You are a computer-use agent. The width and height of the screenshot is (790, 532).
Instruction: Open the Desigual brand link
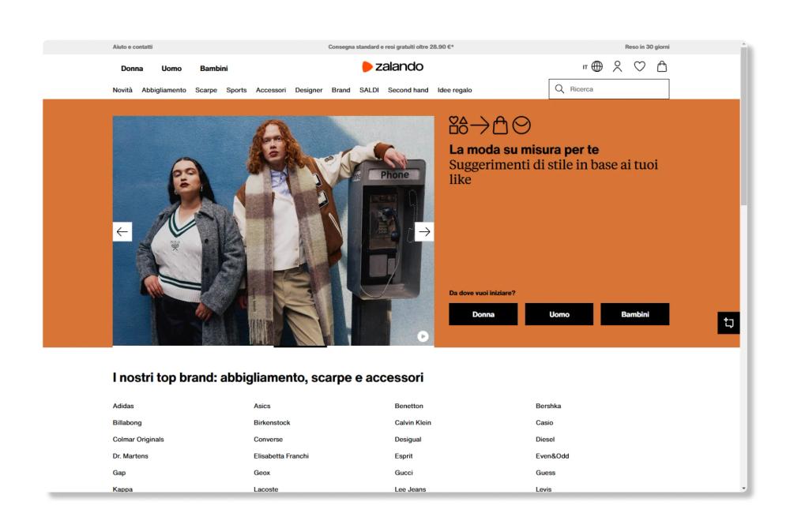[x=408, y=439]
